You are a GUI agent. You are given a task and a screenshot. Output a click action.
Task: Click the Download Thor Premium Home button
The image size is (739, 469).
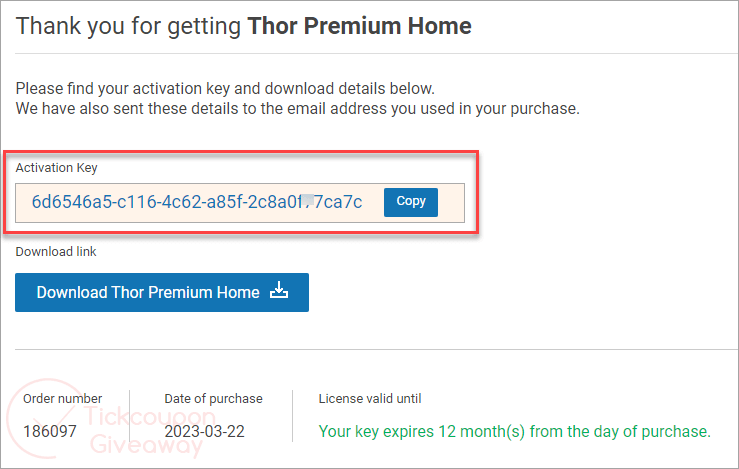(148, 292)
